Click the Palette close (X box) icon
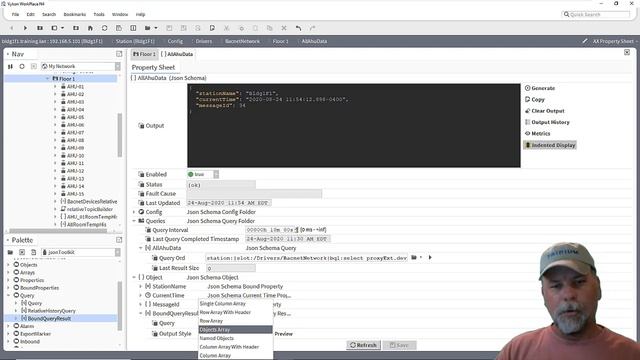 [x=22, y=252]
